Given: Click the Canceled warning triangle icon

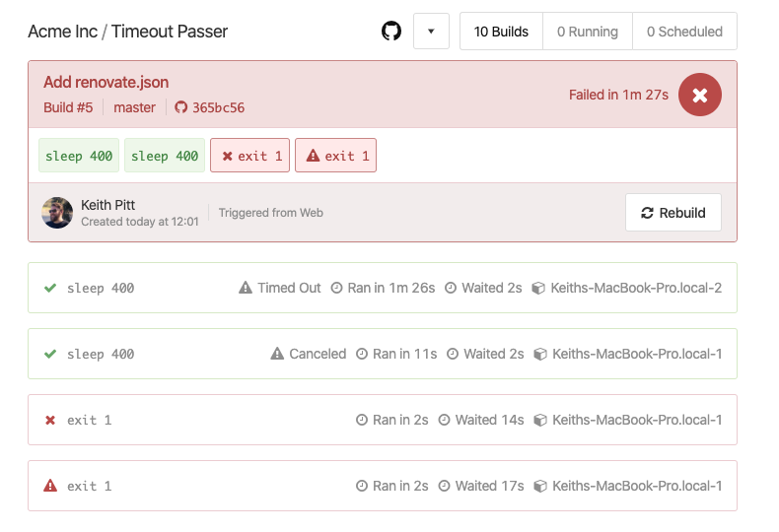Looking at the screenshot, I should pyautogui.click(x=277, y=354).
